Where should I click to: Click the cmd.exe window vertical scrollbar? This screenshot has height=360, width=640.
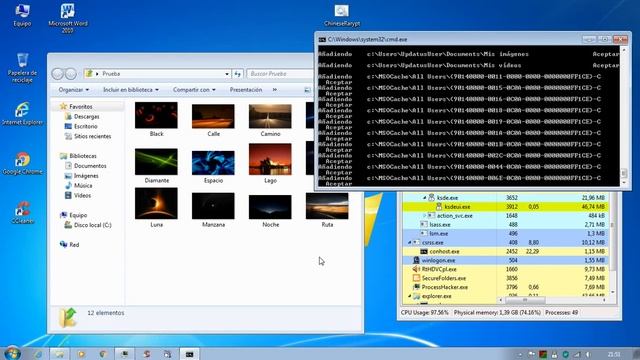(x=624, y=116)
